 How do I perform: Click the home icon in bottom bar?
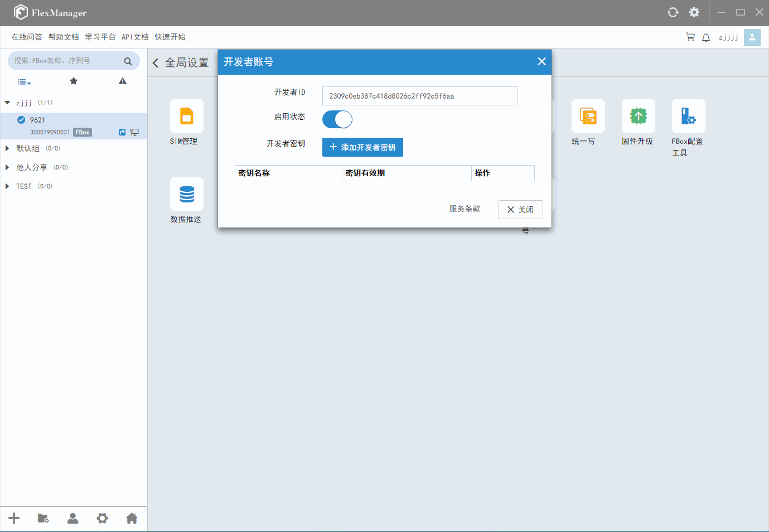[132, 518]
